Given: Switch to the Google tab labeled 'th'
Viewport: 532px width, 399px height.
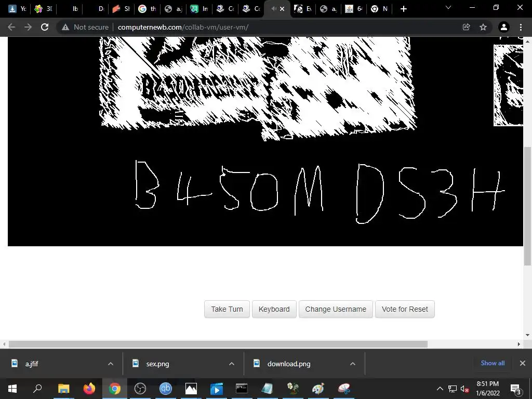Looking at the screenshot, I should pyautogui.click(x=148, y=9).
